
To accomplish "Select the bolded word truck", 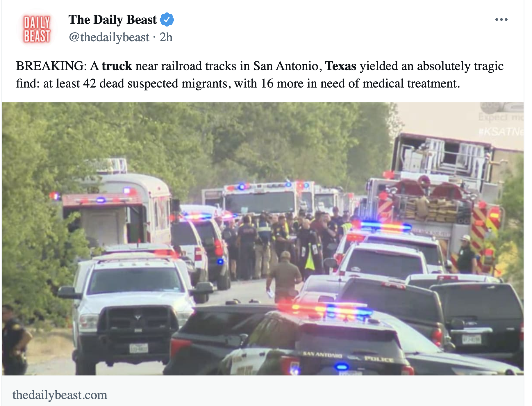I will 117,66.
